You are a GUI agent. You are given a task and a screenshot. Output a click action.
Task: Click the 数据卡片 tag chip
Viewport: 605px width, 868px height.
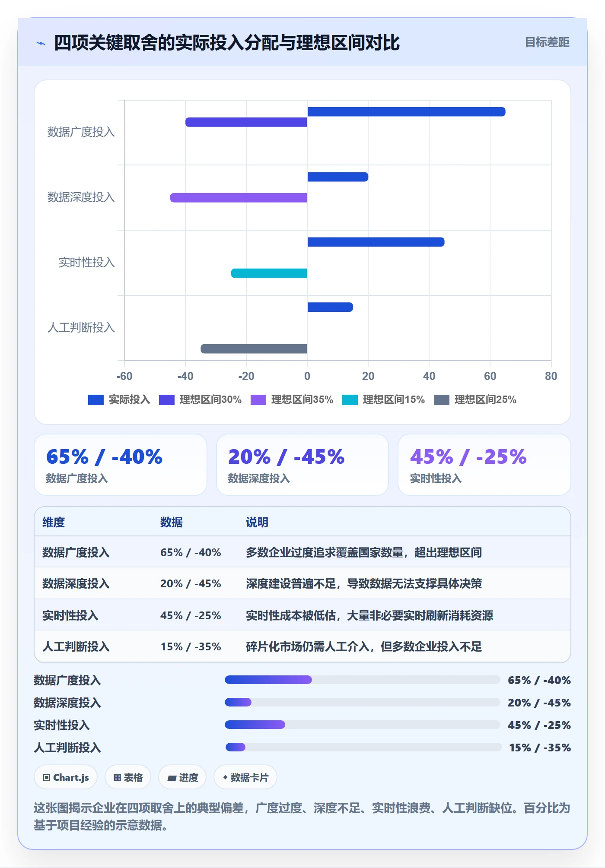click(x=245, y=777)
